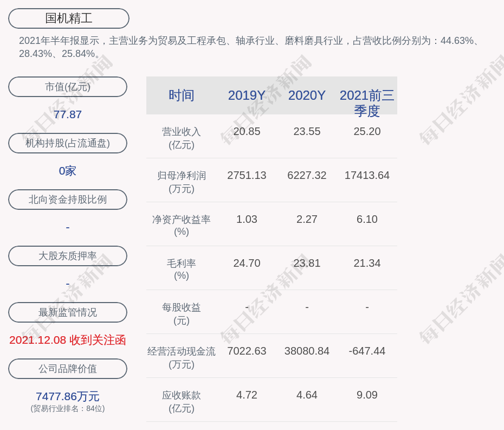Click the 0家 institutional holding value
The image size is (504, 430).
point(68,171)
